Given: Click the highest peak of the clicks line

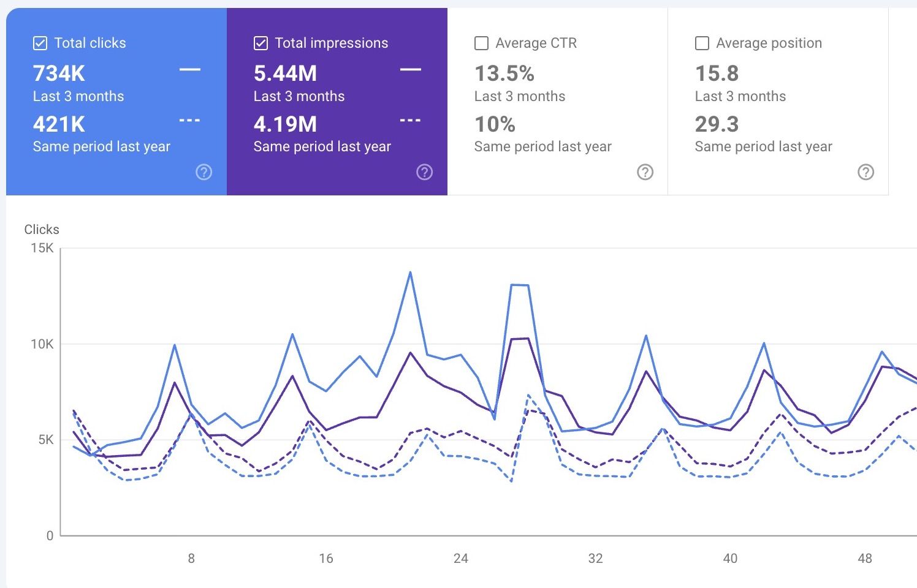Looking at the screenshot, I should point(410,273).
